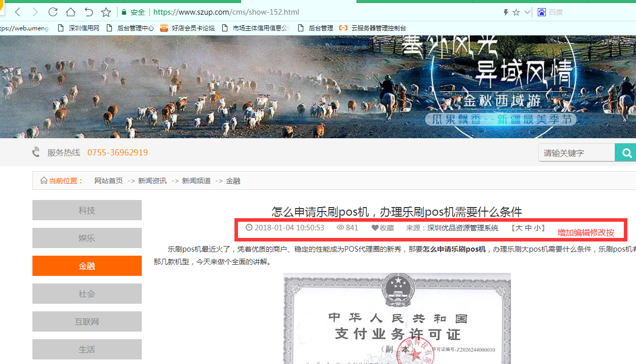The width and height of the screenshot is (636, 364).
Task: Click the payment license certificate image
Action: click(x=396, y=318)
